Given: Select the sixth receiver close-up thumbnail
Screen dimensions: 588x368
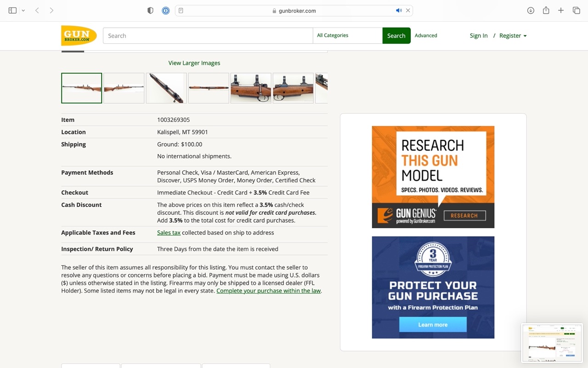Looking at the screenshot, I should [293, 88].
